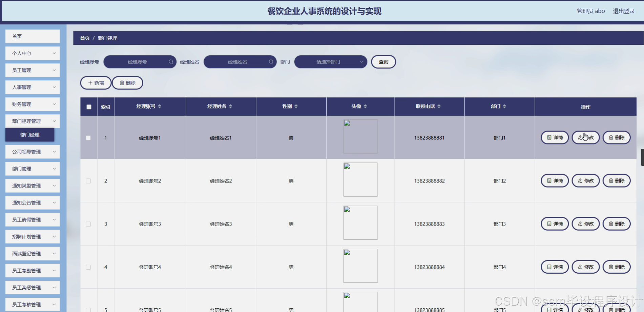Expand the 财务管理 sidebar menu

pos(33,104)
